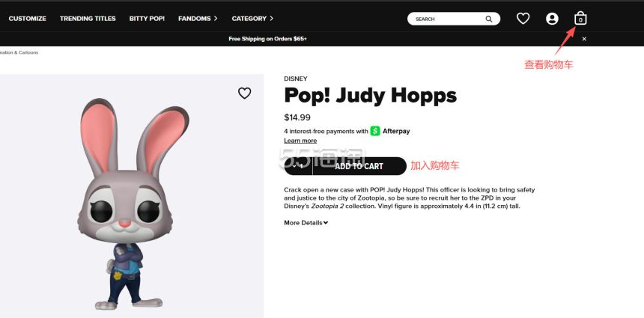
Task: View the shopping cart bag icon
Action: [x=580, y=19]
